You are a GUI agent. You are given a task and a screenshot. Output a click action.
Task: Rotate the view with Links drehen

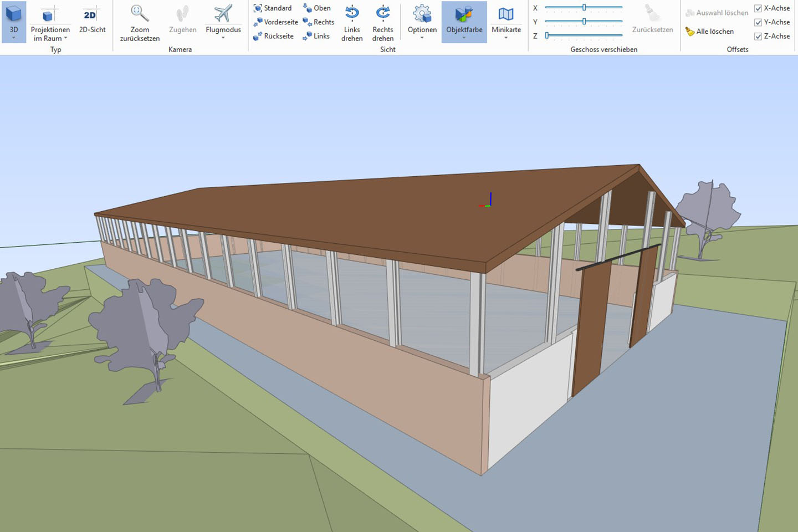pos(351,22)
